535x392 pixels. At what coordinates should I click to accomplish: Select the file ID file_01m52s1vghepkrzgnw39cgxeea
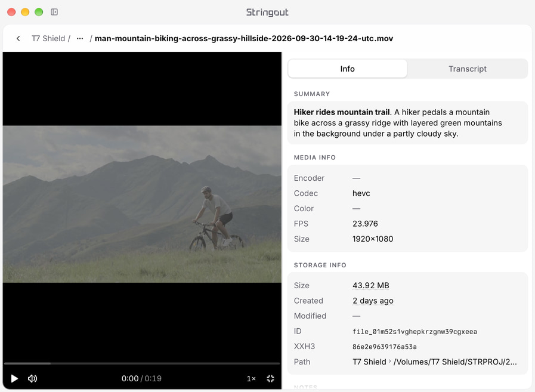pyautogui.click(x=415, y=332)
